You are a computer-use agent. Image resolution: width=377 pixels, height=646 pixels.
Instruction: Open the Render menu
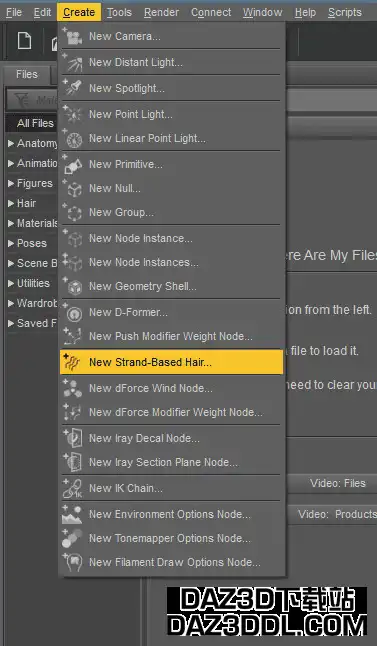162,12
